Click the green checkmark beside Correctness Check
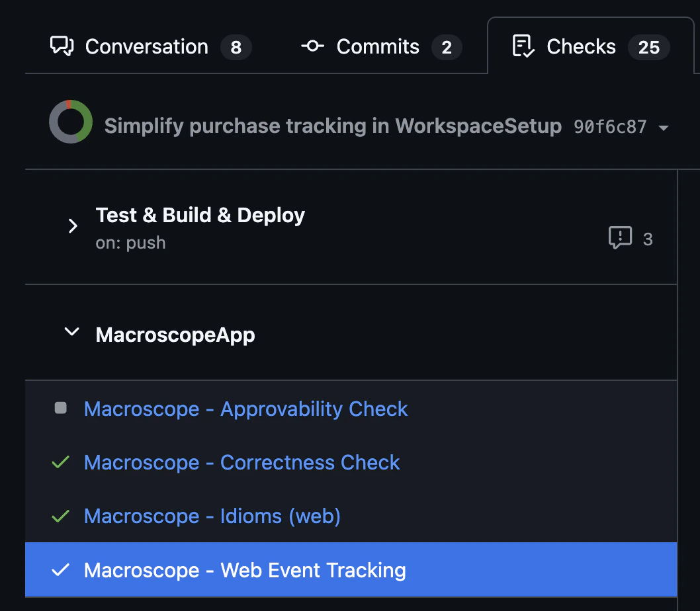 tap(60, 462)
